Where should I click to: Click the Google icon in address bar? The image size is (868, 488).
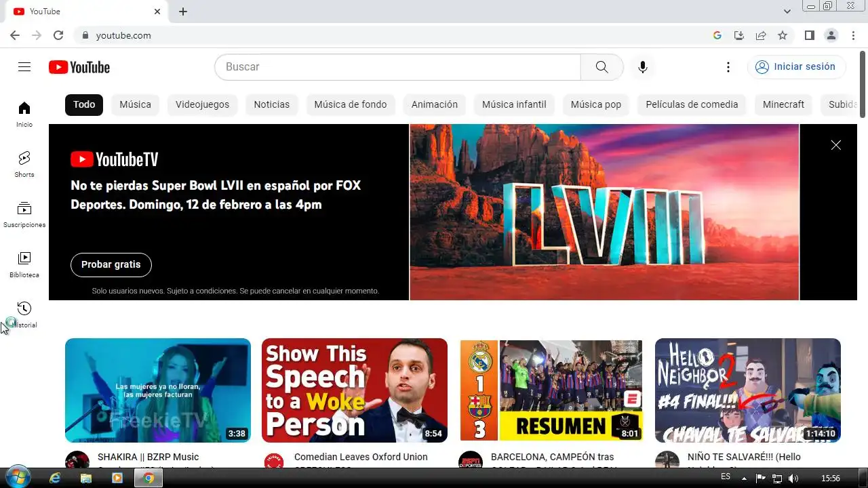coord(717,35)
